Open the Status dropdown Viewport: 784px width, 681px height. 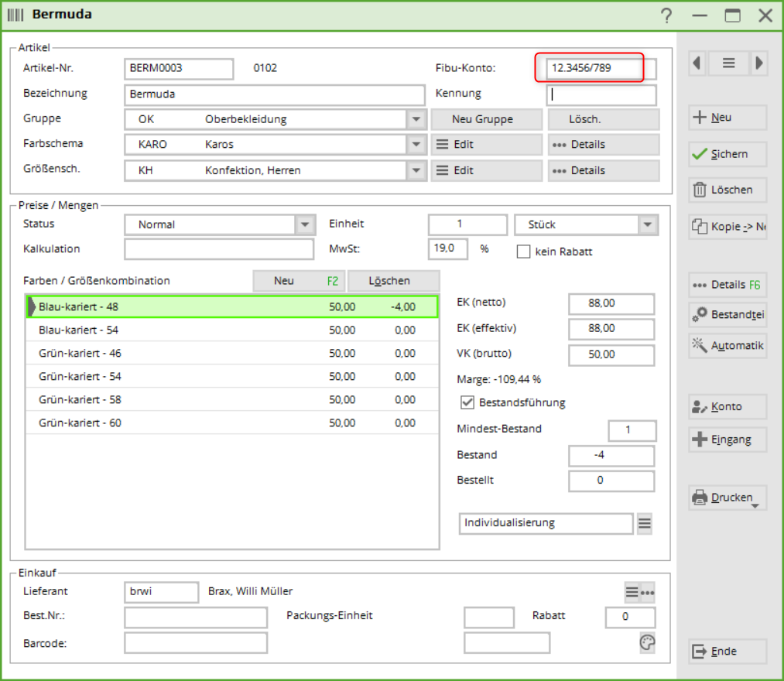(305, 225)
